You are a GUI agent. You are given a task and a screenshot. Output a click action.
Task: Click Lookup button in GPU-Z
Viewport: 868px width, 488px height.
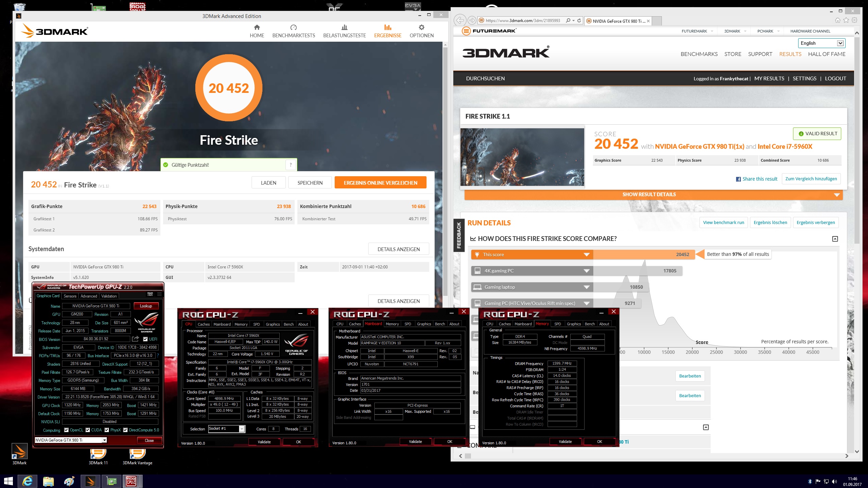[x=146, y=306]
